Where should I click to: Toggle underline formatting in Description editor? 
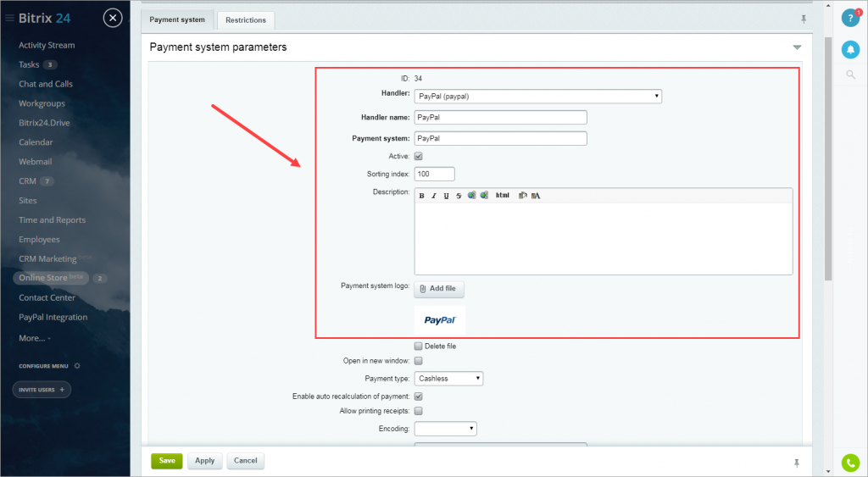click(446, 196)
